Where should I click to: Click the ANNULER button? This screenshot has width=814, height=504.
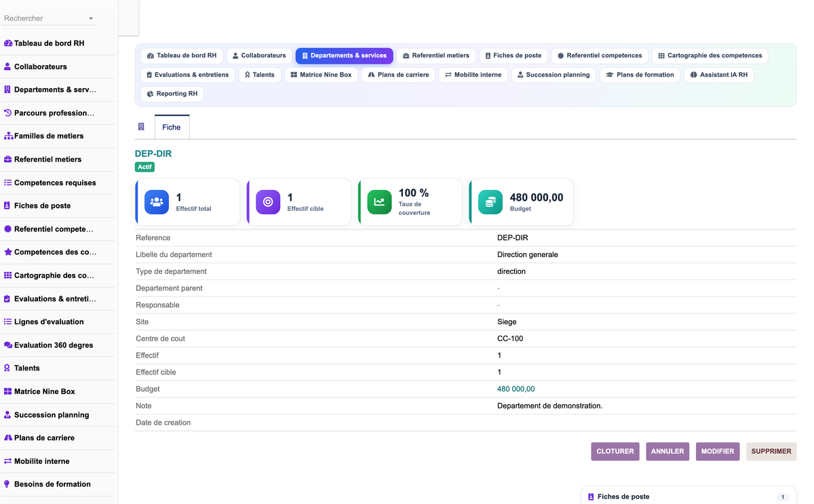667,451
